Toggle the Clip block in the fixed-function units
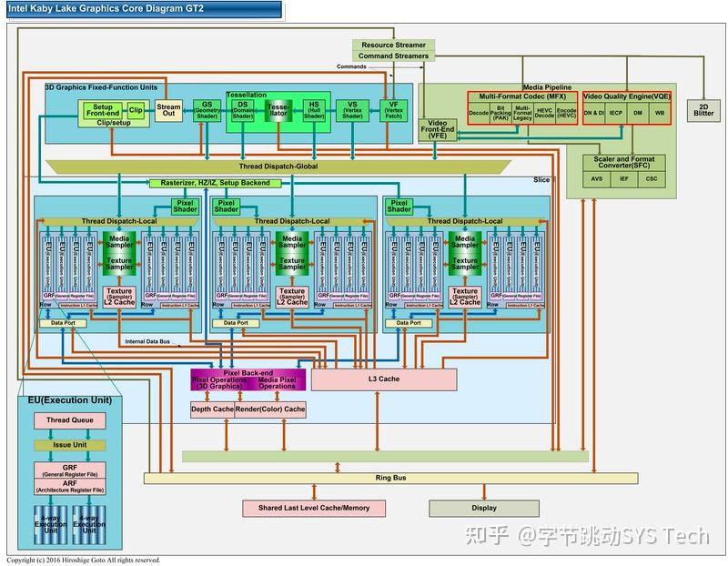This screenshot has width=728, height=566. [135, 109]
